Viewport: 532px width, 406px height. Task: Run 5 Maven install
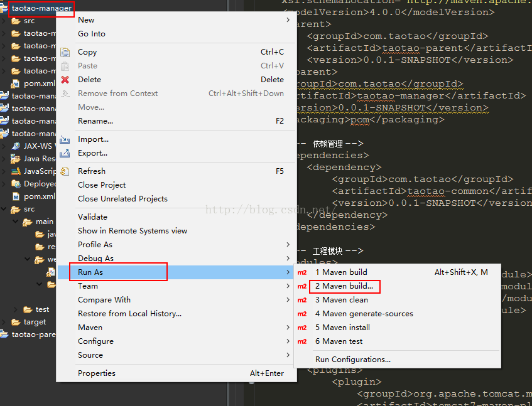[398, 328]
